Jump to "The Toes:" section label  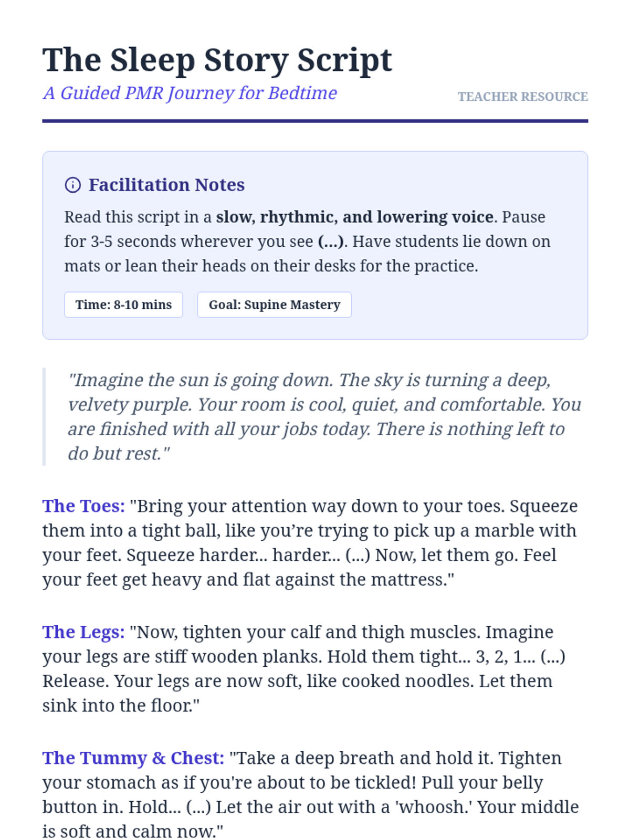coord(83,506)
